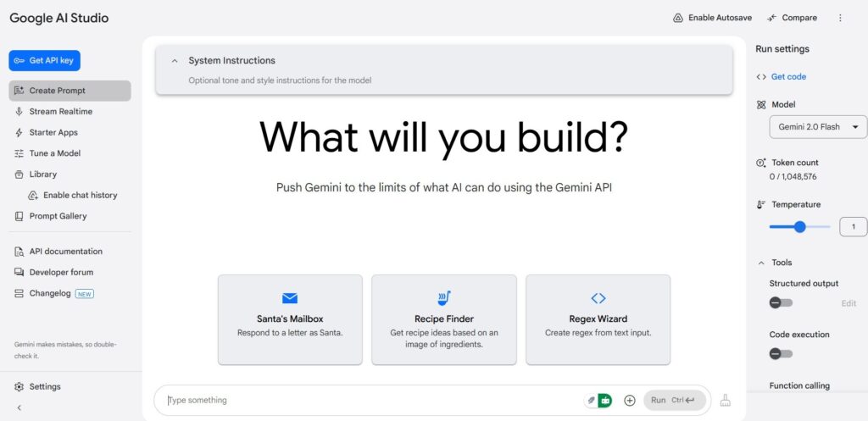The width and height of the screenshot is (868, 421).
Task: Click the code icon on Regex Wizard
Action: [598, 299]
